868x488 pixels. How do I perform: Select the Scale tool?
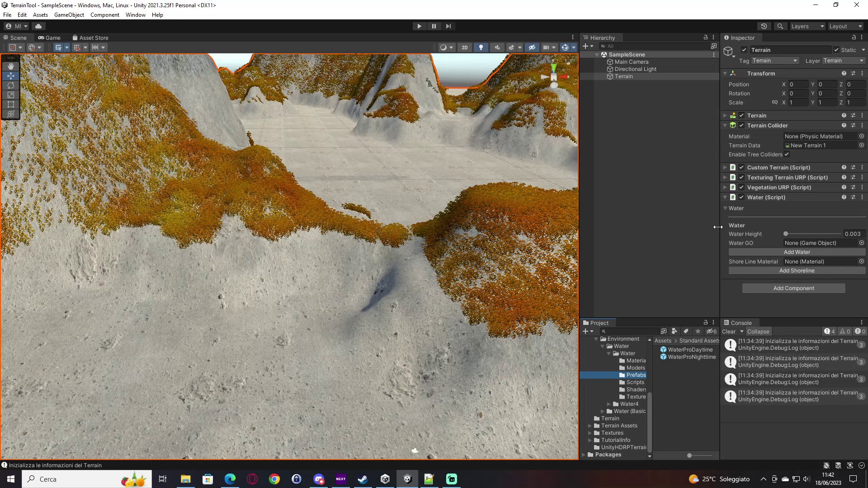[11, 95]
